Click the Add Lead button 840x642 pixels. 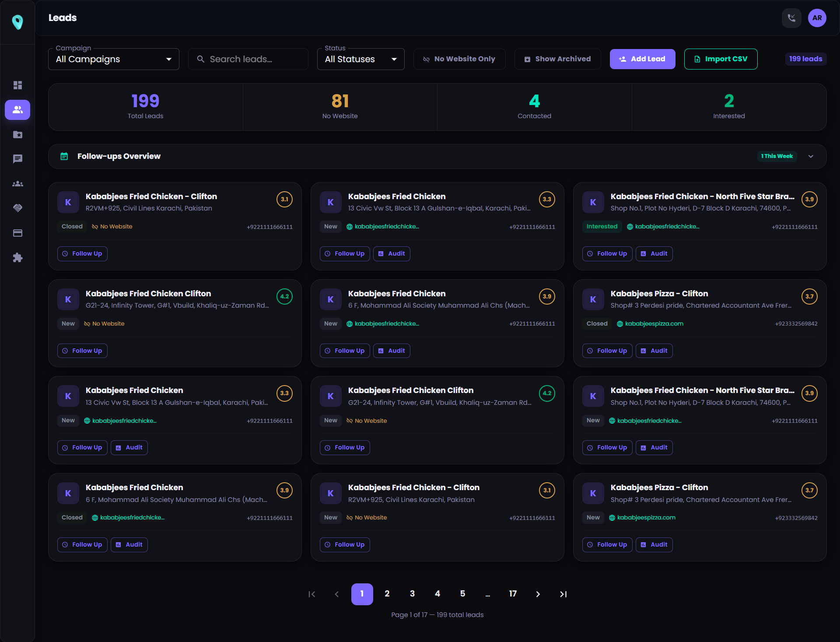pyautogui.click(x=642, y=59)
